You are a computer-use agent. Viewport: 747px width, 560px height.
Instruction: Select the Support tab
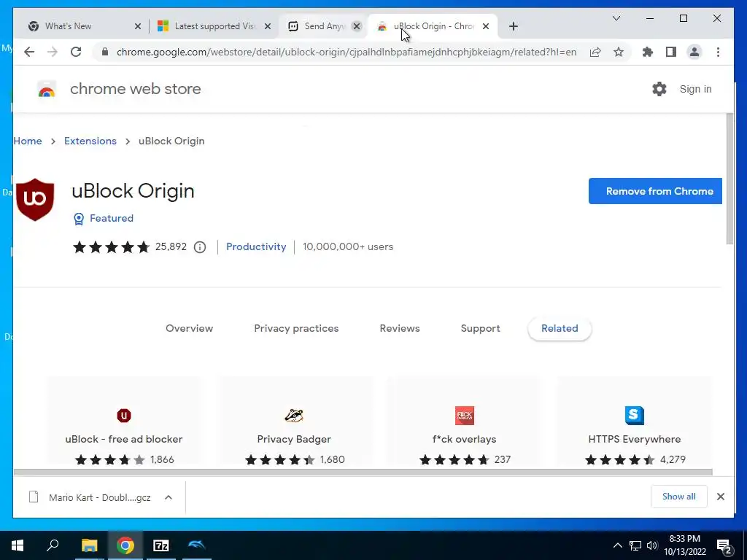pyautogui.click(x=480, y=329)
